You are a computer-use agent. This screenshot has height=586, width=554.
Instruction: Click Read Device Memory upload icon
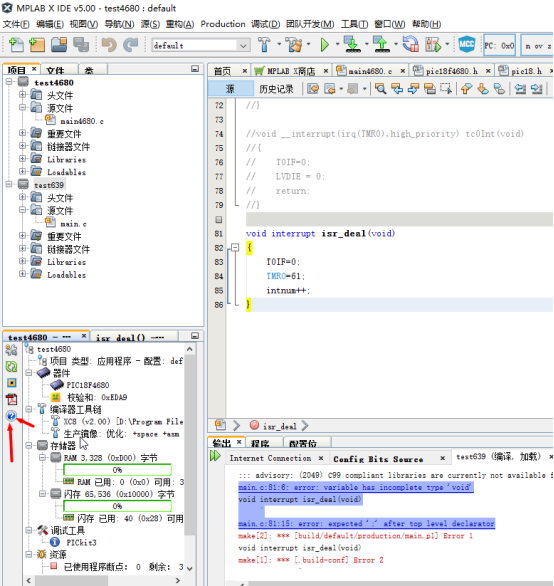pyautogui.click(x=381, y=45)
